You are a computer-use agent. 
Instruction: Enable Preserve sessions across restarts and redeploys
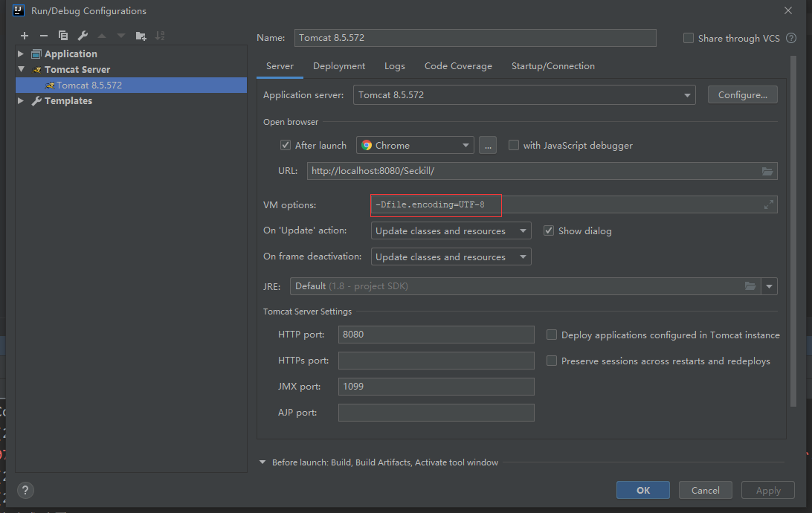(x=552, y=361)
